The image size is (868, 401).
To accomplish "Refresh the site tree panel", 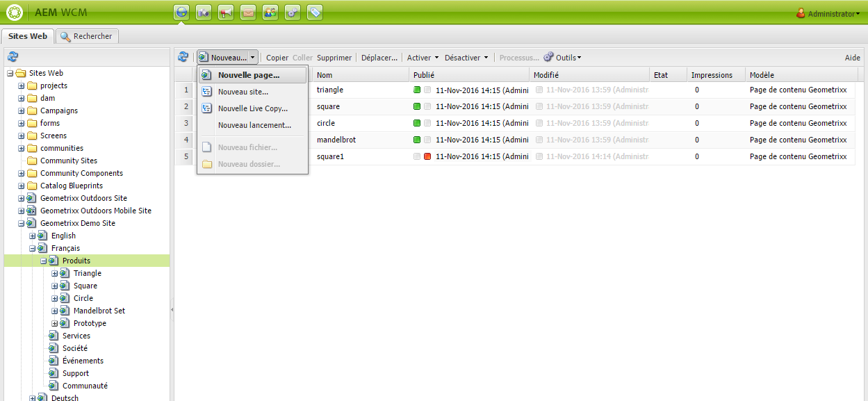I will pos(13,57).
